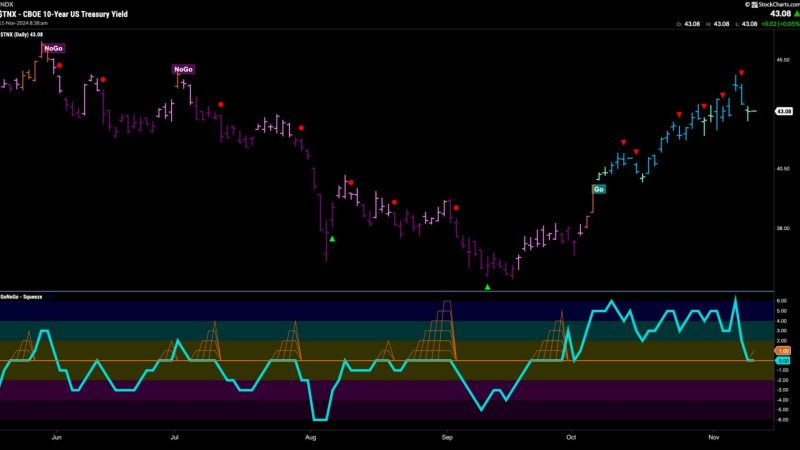Click the NoGo flag near late May

[x=53, y=48]
